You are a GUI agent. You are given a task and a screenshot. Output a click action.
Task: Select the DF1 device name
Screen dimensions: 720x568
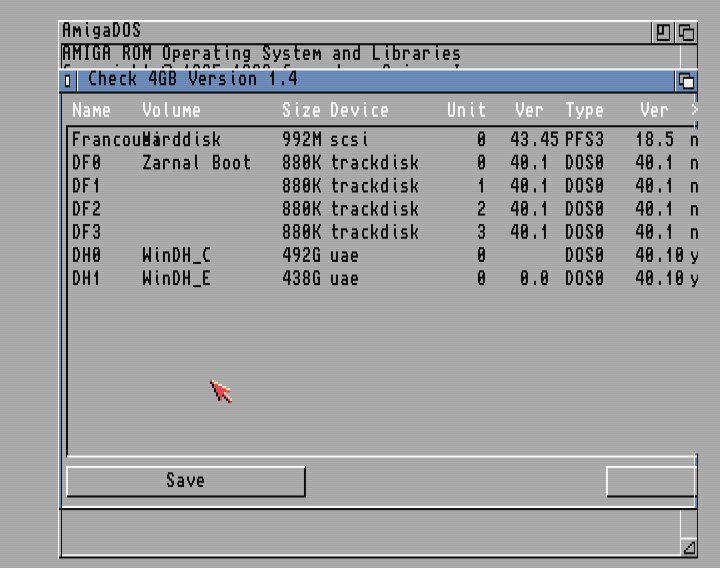[86, 186]
